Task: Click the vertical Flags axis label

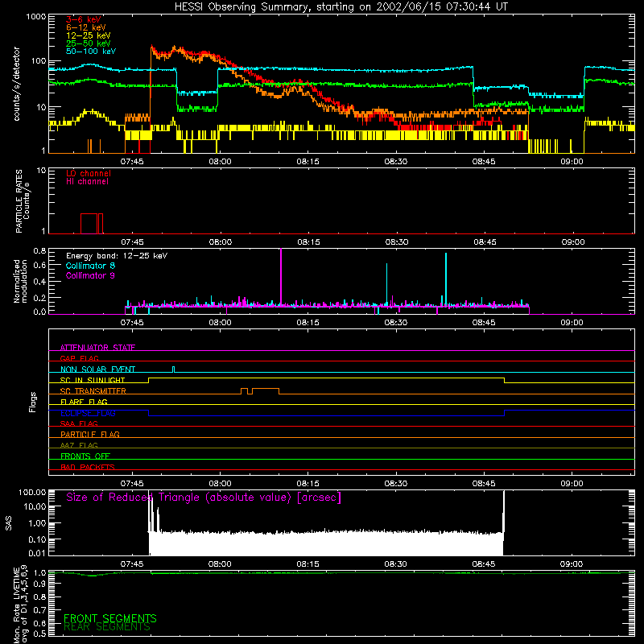Action: [x=32, y=402]
